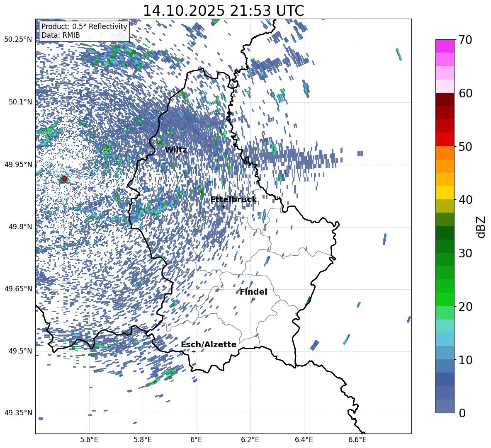Viewport: 491px width, 448px height.
Task: Click the Esch/Alzette city label
Action: pyautogui.click(x=209, y=344)
